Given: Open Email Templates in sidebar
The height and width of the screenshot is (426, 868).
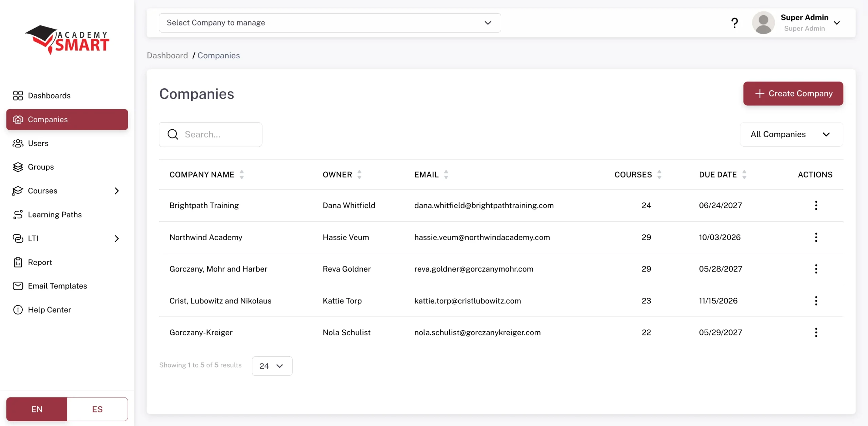Looking at the screenshot, I should click(x=67, y=286).
